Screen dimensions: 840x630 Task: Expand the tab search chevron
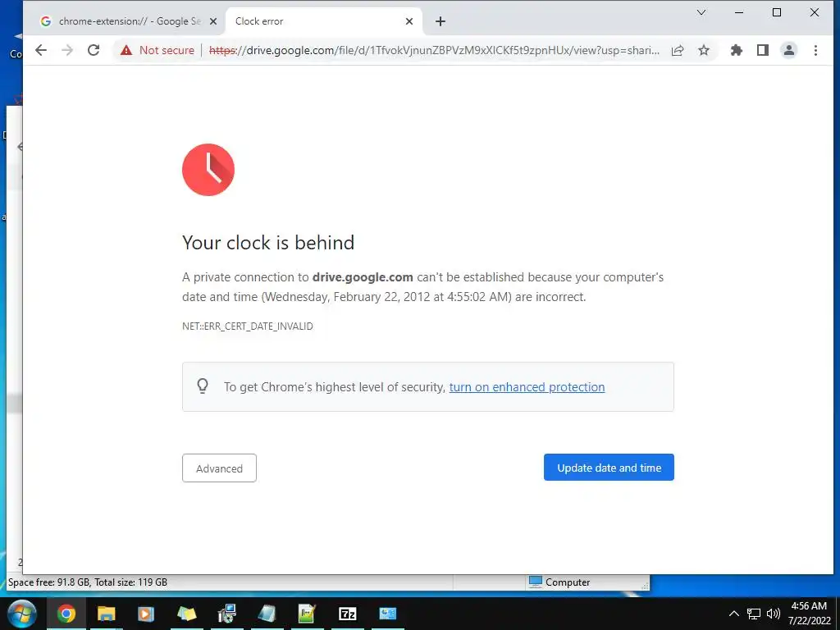(701, 12)
